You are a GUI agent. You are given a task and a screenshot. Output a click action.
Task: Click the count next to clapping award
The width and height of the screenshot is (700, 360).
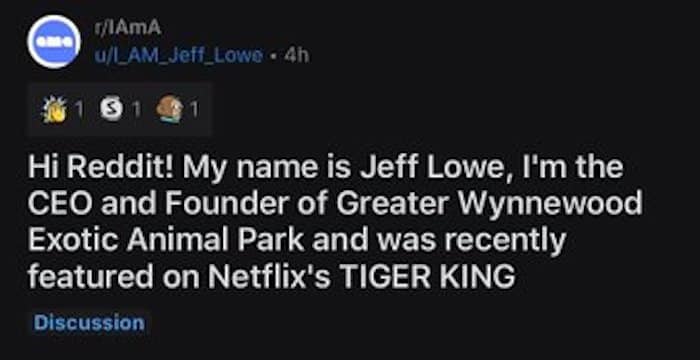(x=79, y=110)
